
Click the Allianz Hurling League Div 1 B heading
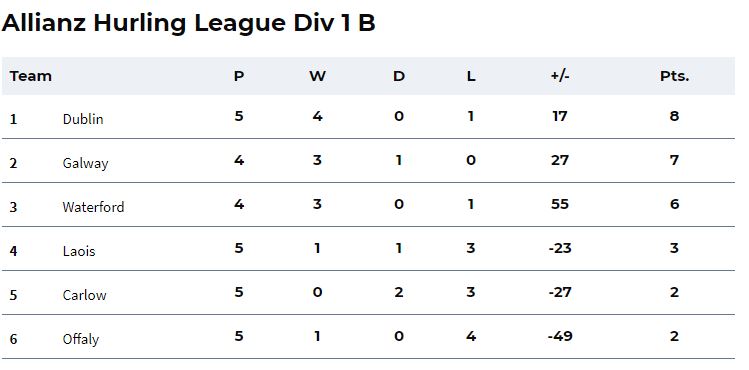point(188,23)
